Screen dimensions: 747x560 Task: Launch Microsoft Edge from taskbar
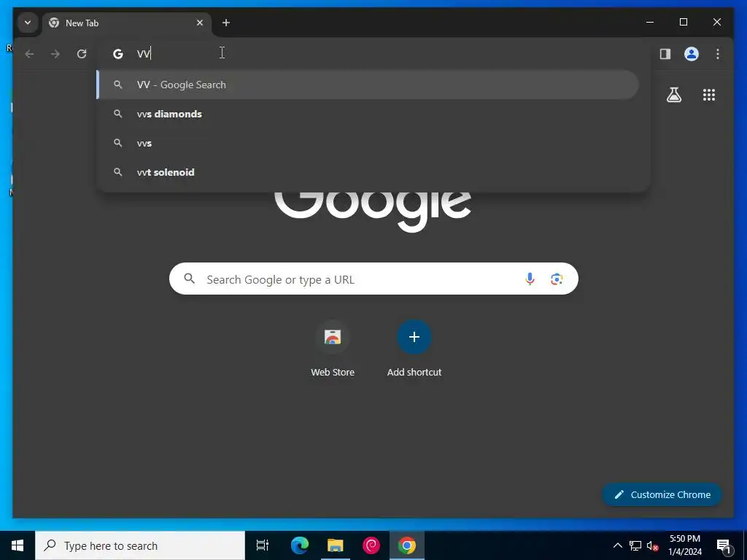(300, 545)
